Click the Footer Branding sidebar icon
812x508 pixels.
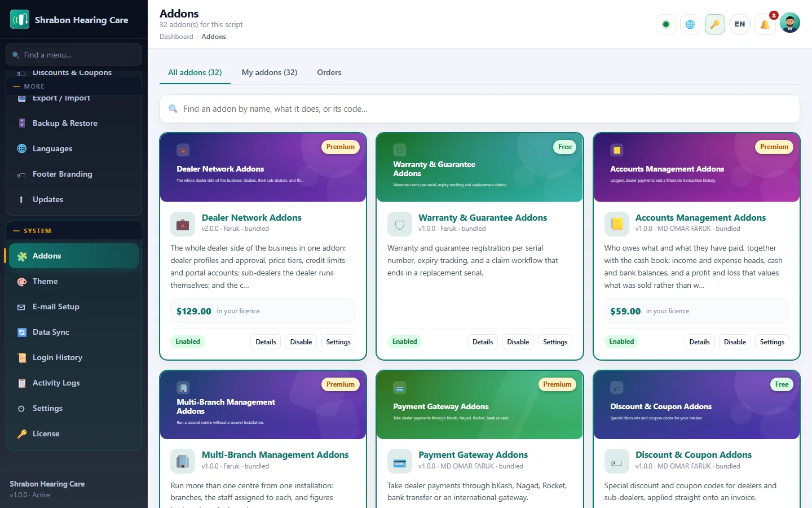click(22, 174)
